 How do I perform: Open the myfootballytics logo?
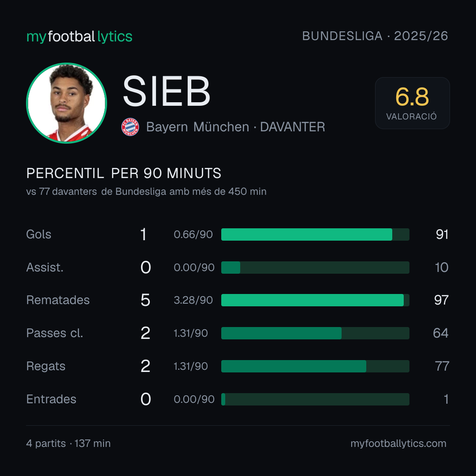[x=79, y=37]
